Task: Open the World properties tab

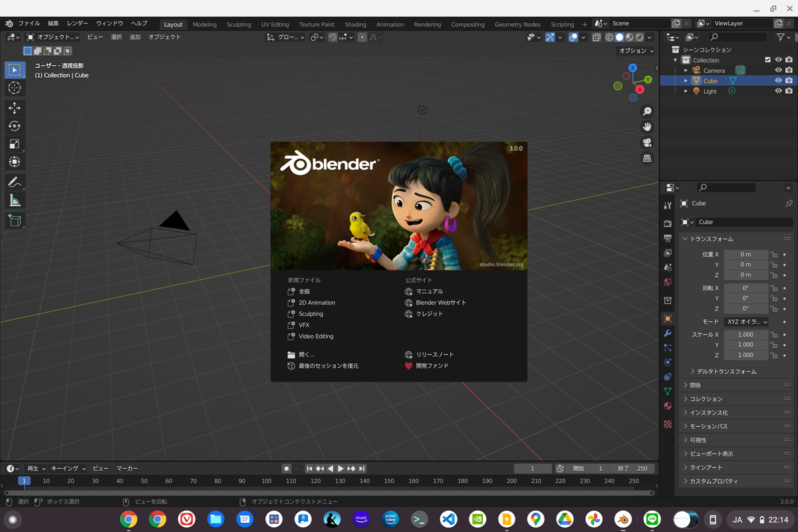Action: pyautogui.click(x=668, y=282)
